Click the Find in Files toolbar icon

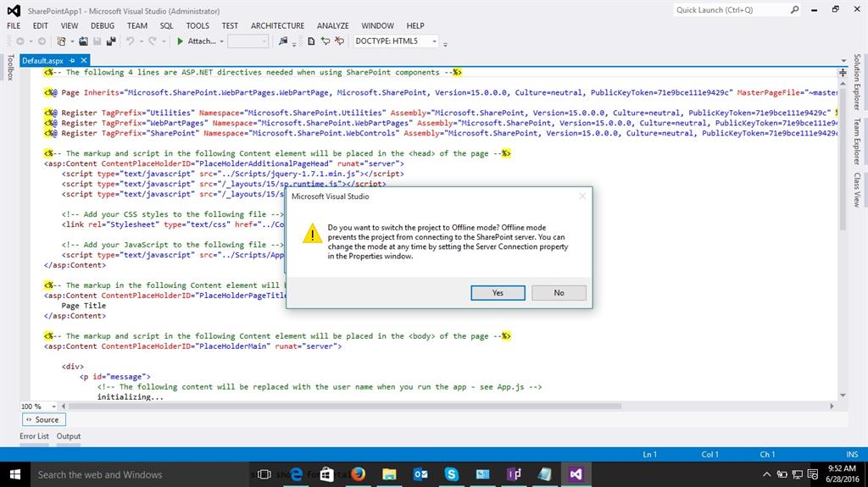point(283,41)
